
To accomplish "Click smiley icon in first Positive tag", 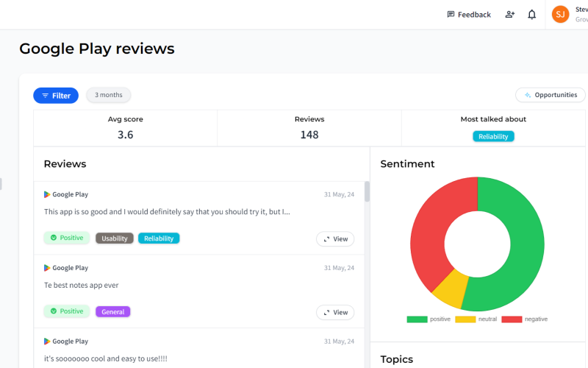I will (x=54, y=238).
